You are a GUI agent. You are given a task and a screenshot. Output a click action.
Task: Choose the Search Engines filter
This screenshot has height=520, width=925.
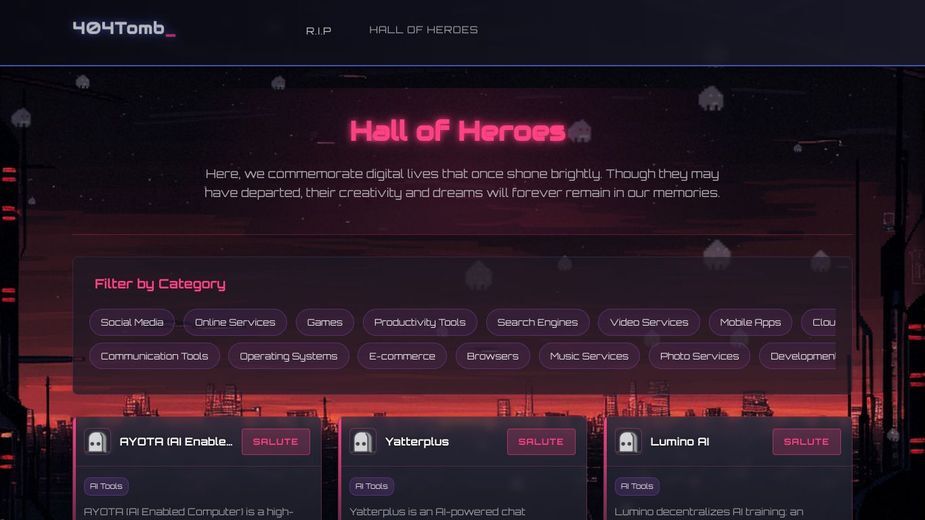(537, 322)
